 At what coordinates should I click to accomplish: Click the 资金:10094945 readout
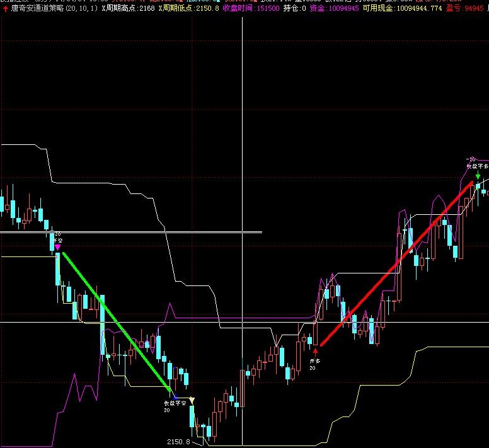pos(334,8)
